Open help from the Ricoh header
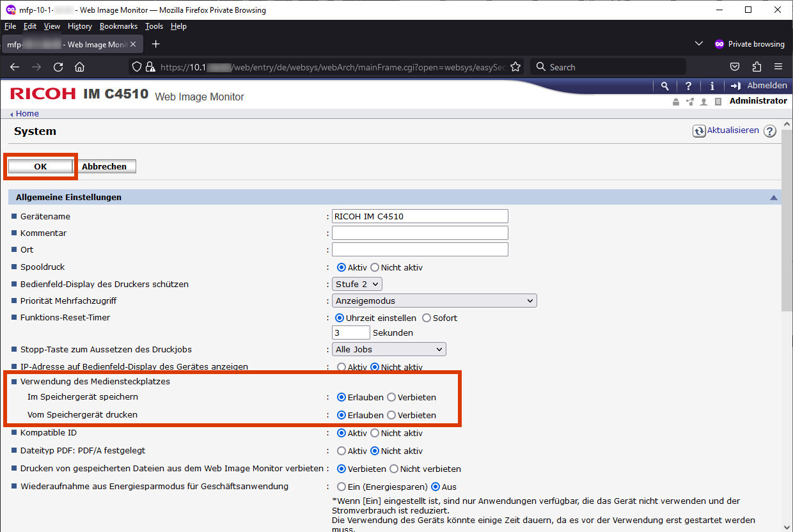The image size is (793, 532). pos(688,86)
